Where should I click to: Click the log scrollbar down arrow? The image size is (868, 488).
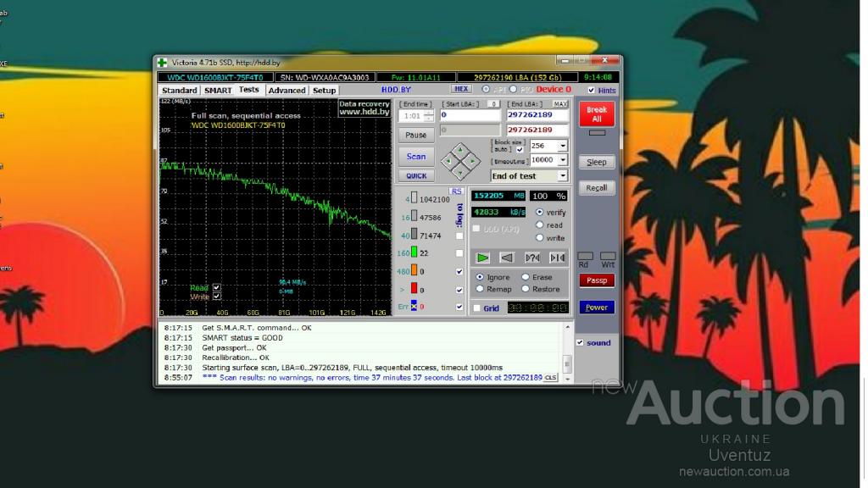[x=567, y=379]
